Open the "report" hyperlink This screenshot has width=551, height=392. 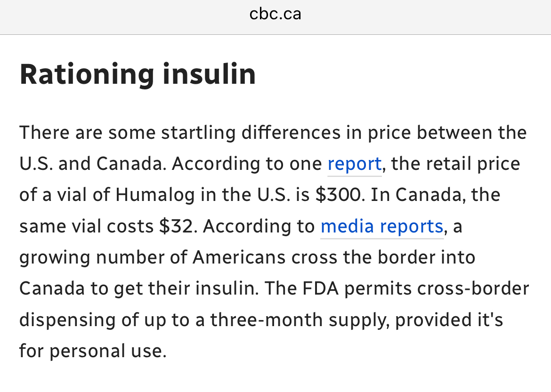coord(354,164)
